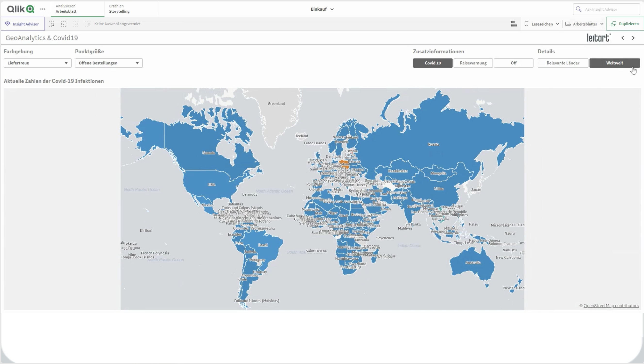Screen dimensions: 644x364
Task: Click the Japan label on map
Action: [476, 189]
